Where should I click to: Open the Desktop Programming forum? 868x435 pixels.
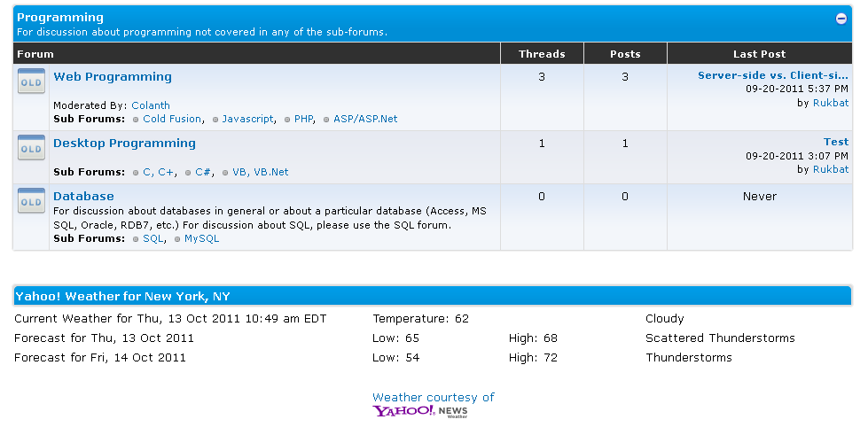(124, 144)
